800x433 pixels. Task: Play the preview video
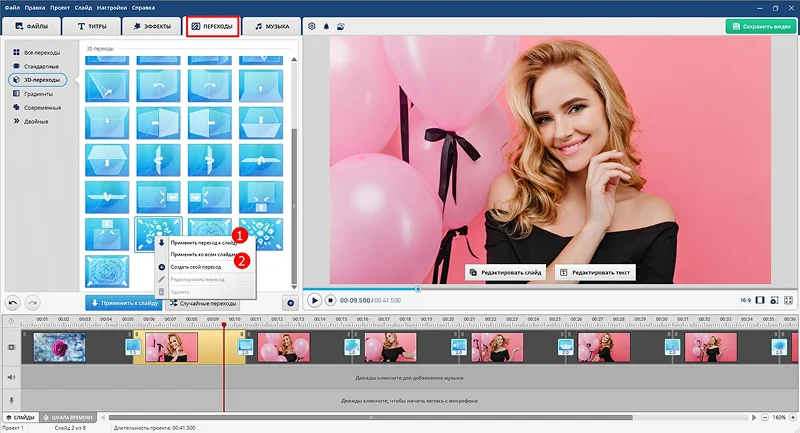(x=314, y=300)
